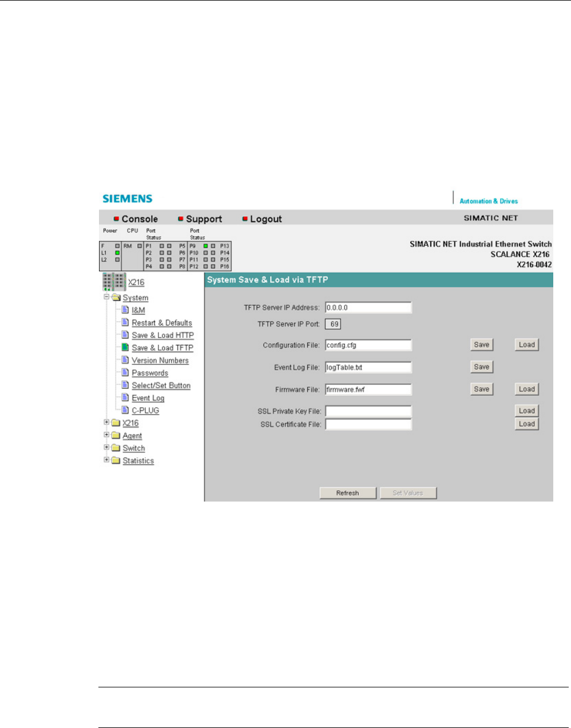This screenshot has height=728, width=571.
Task: Load the Configuration File
Action: (527, 345)
